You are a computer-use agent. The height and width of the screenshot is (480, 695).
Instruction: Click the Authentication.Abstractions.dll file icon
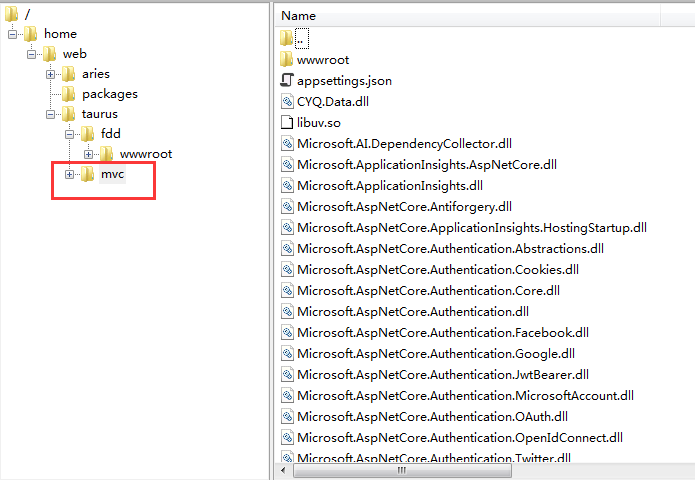[287, 248]
